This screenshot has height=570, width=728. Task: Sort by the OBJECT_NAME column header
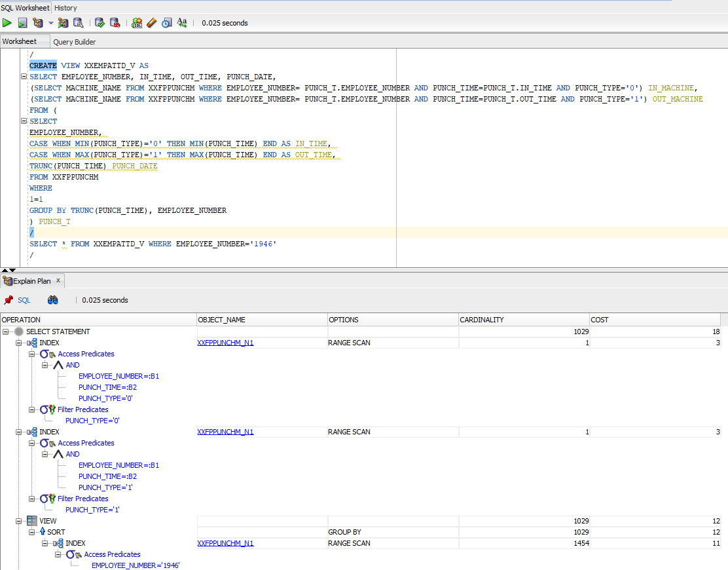click(x=263, y=320)
